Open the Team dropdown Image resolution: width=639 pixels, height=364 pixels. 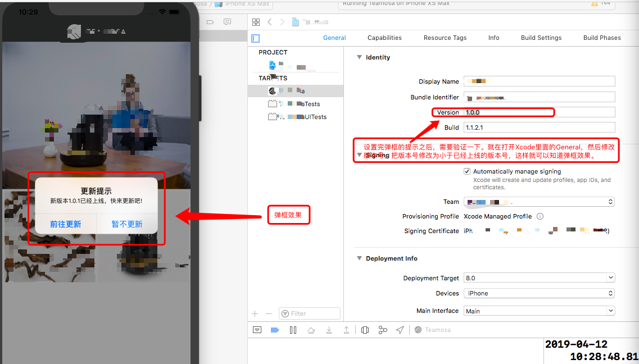pyautogui.click(x=539, y=202)
